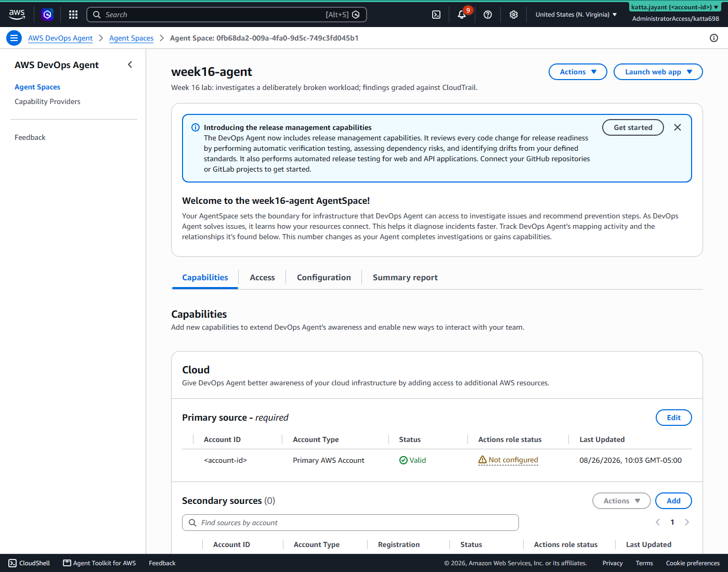Click the AdministratorAccess/katta698 role text
This screenshot has width=728, height=572.
(675, 19)
